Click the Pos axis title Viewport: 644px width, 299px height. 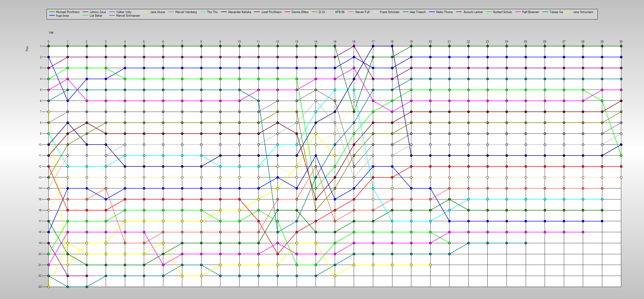tap(27, 48)
